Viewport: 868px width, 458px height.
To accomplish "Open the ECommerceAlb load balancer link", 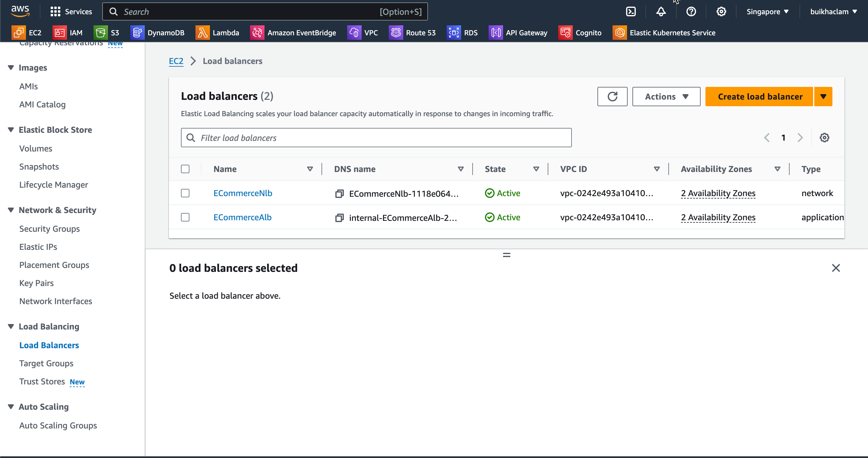I will click(x=242, y=217).
